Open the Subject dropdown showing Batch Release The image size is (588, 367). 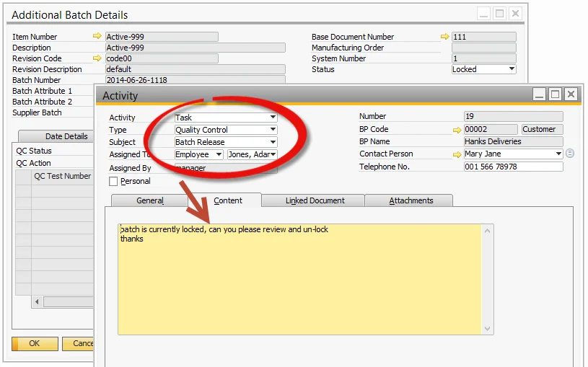273,142
